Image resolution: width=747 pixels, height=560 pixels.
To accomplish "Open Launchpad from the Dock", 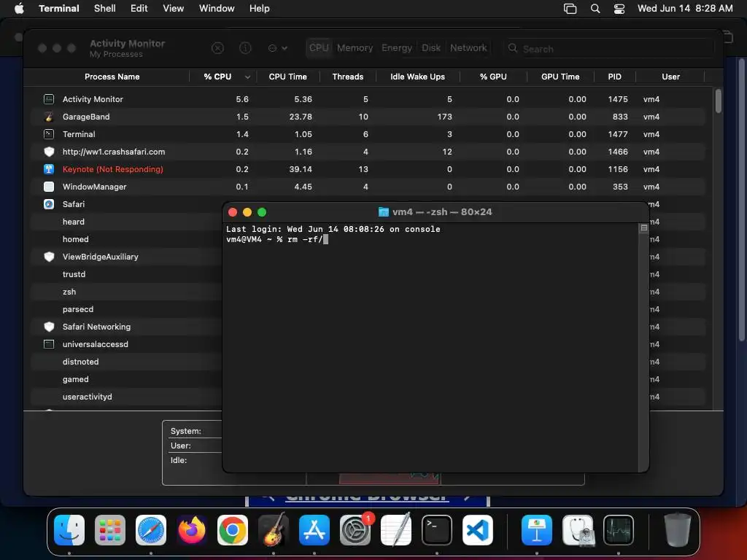I will pos(110,530).
